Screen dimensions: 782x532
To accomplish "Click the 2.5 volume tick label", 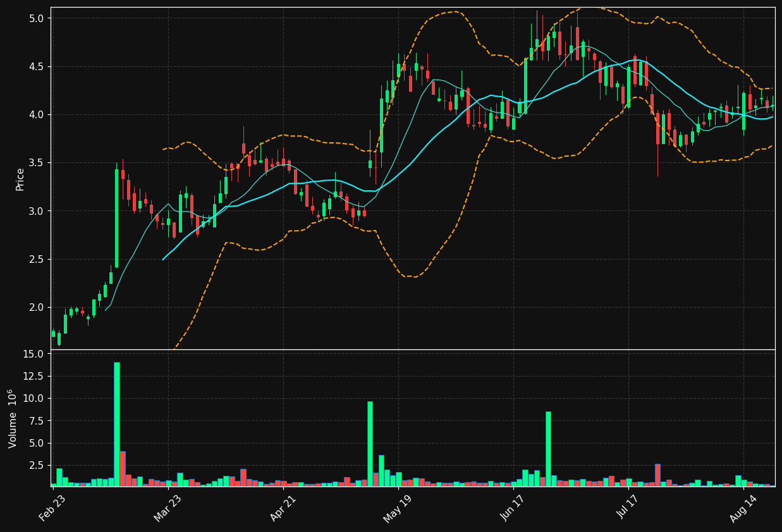I will point(37,465).
